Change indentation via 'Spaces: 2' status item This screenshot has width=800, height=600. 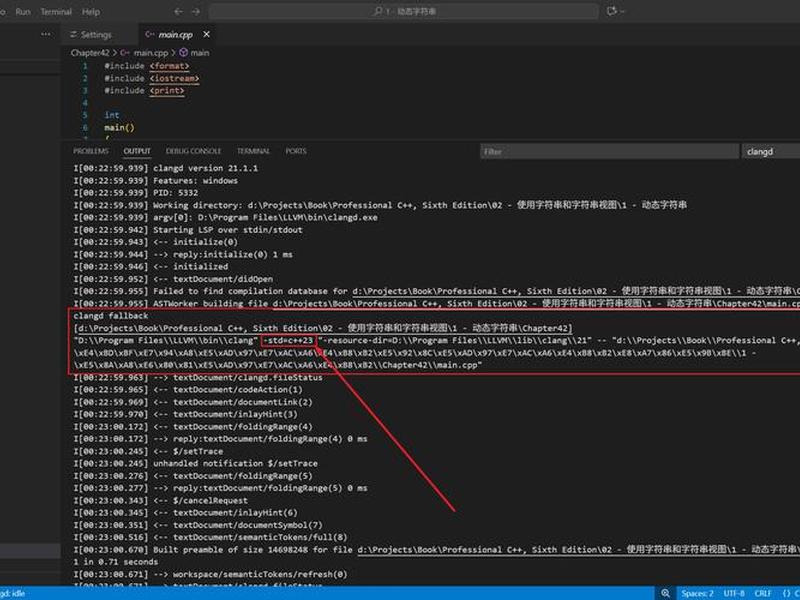pyautogui.click(x=697, y=593)
